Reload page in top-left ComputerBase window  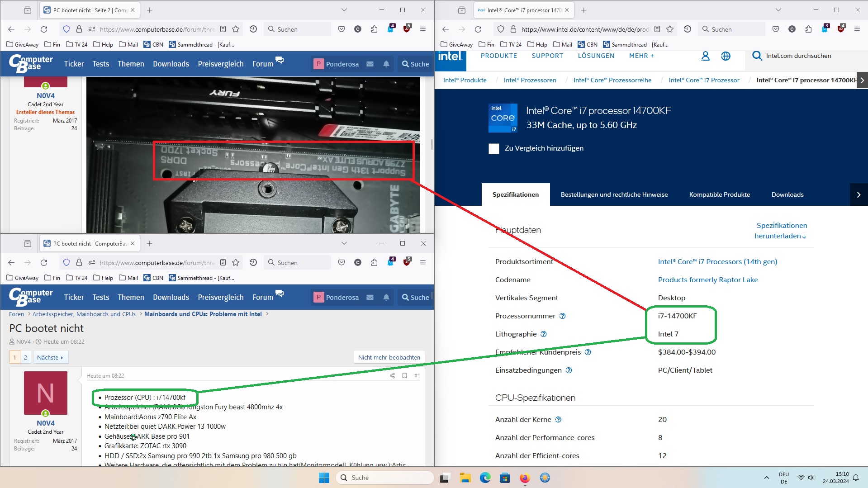point(44,29)
